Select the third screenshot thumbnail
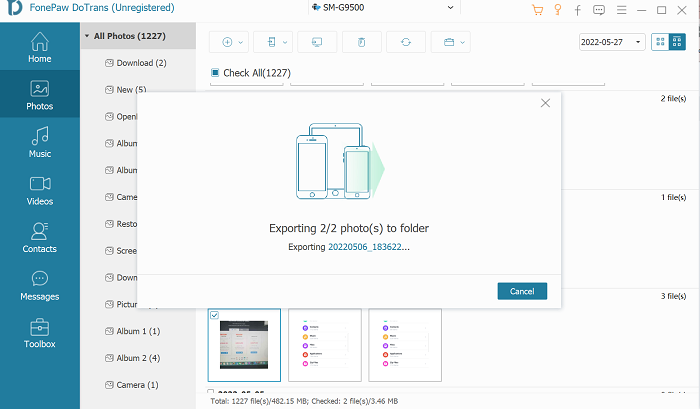 click(x=405, y=345)
